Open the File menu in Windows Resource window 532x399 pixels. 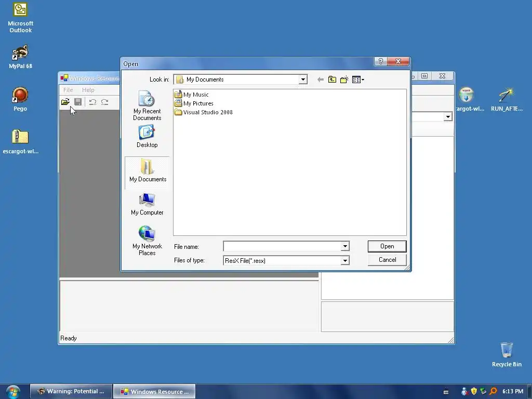pyautogui.click(x=68, y=90)
